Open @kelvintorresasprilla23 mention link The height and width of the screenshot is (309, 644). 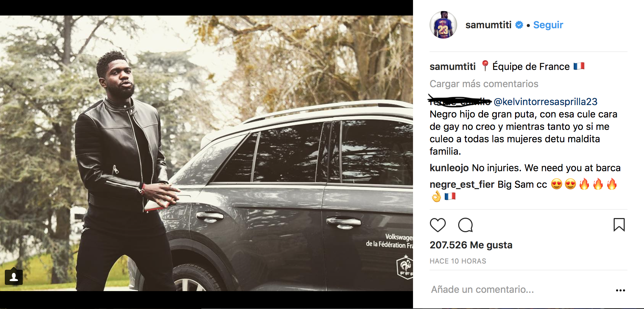545,102
